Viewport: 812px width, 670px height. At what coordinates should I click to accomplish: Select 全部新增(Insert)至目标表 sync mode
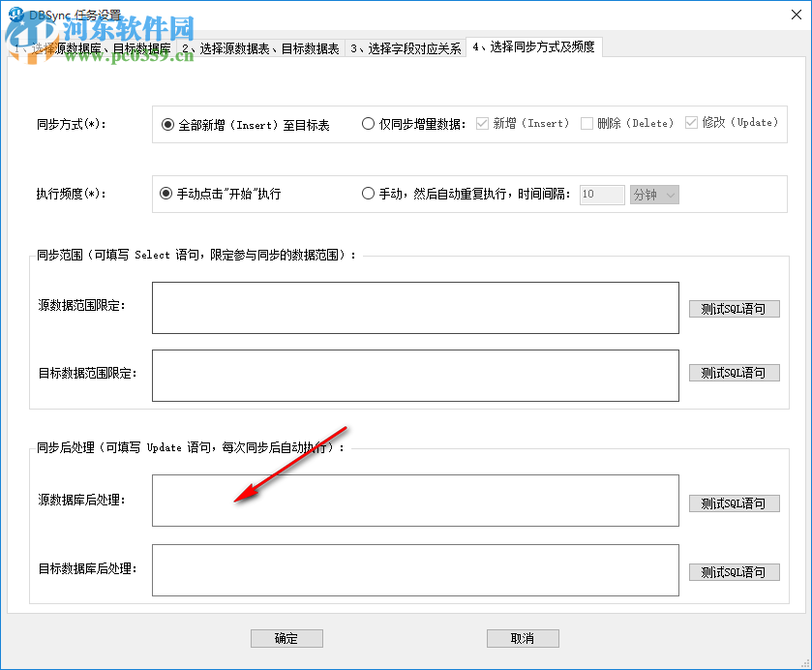167,123
